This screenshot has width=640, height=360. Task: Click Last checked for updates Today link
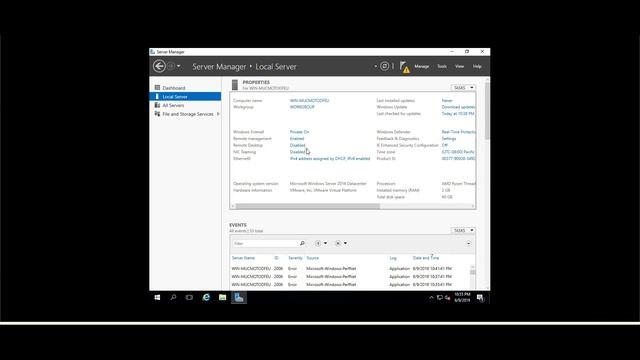coord(458,114)
